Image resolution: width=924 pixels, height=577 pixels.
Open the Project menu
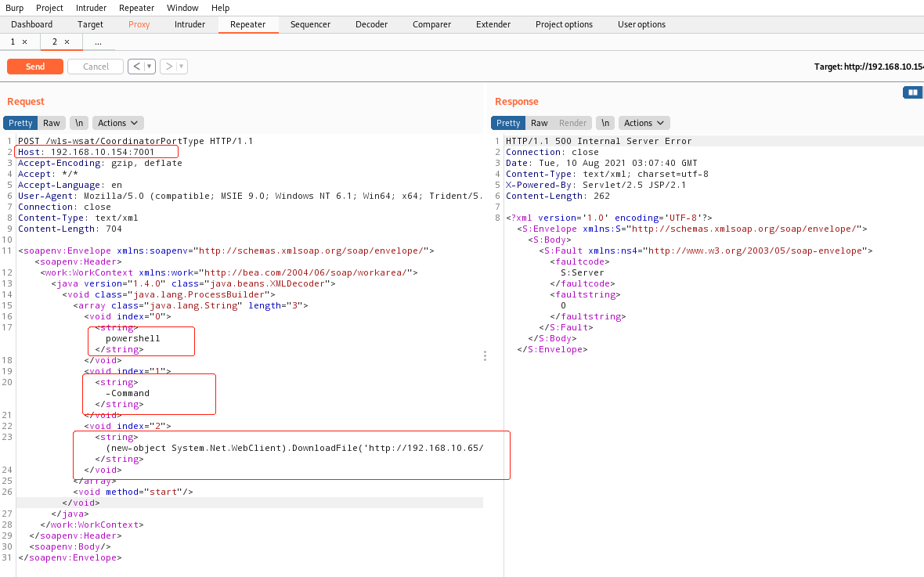tap(49, 8)
